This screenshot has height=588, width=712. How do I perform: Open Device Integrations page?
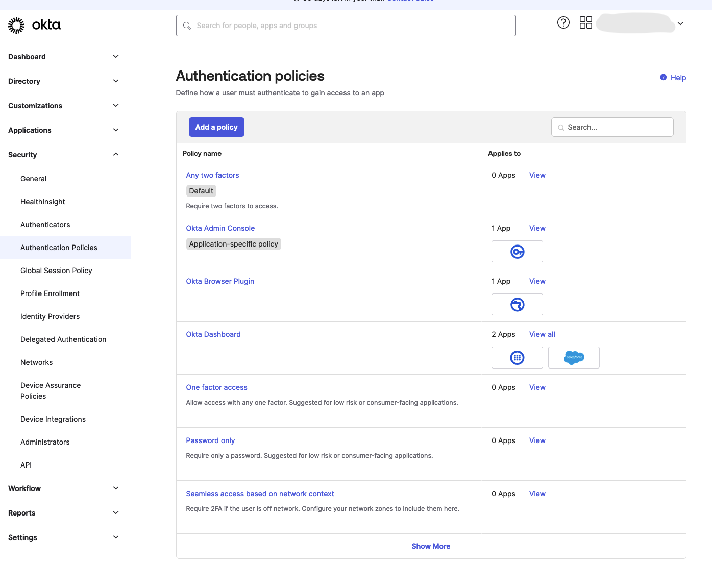click(x=53, y=419)
